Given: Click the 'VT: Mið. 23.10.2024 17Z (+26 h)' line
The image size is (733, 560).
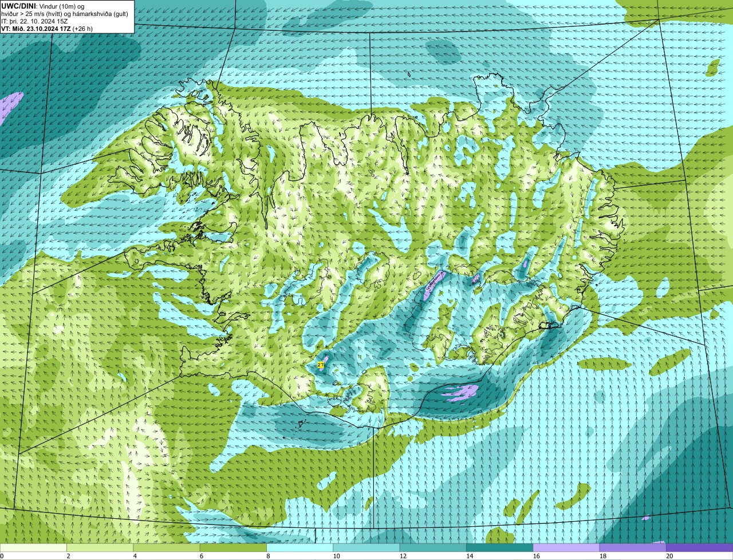Looking at the screenshot, I should (x=47, y=28).
